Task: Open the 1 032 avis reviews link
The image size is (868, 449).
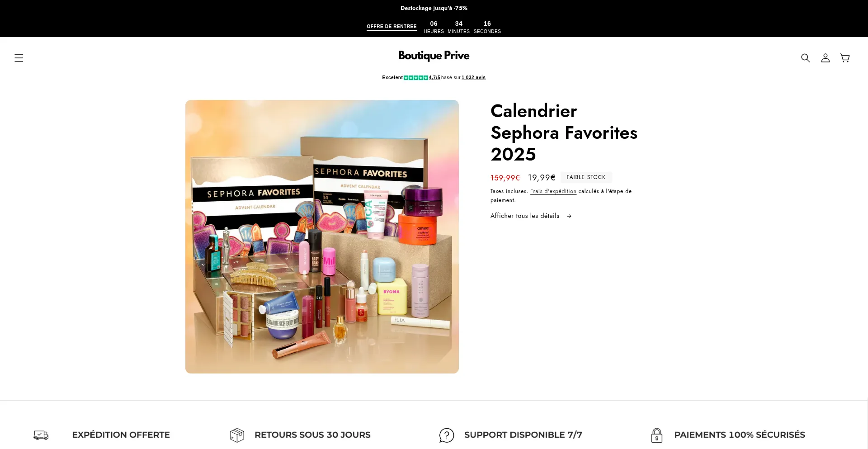Action: (x=473, y=78)
